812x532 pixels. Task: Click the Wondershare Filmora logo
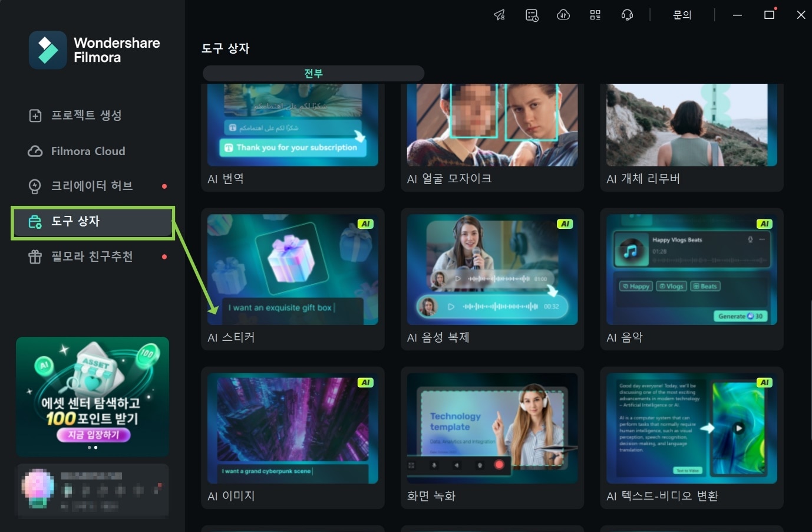click(95, 50)
